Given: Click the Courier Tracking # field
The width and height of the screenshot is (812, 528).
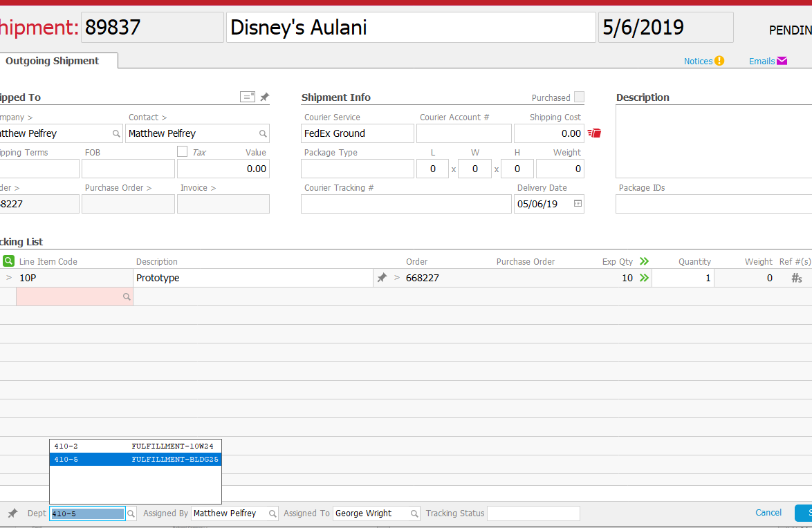Looking at the screenshot, I should click(x=406, y=204).
